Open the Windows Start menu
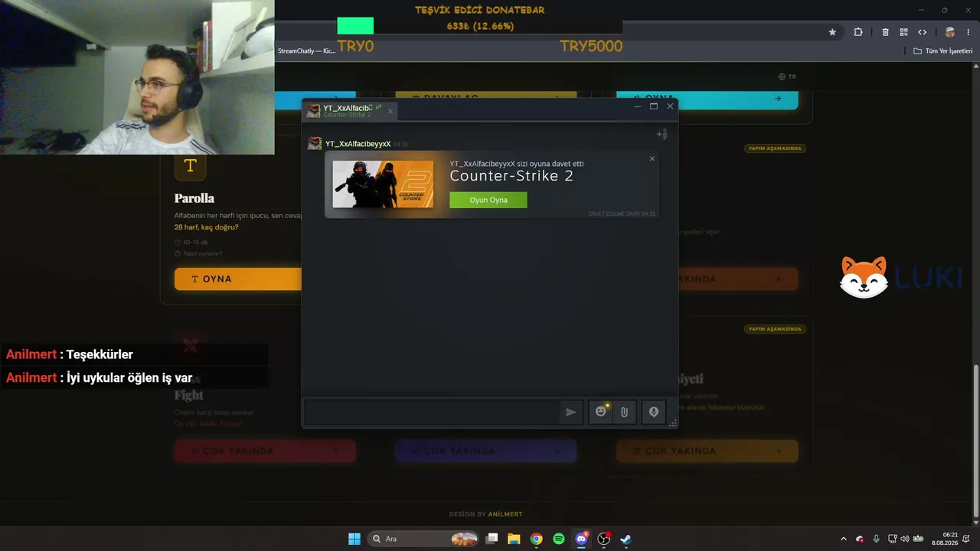980x551 pixels. pyautogui.click(x=354, y=539)
